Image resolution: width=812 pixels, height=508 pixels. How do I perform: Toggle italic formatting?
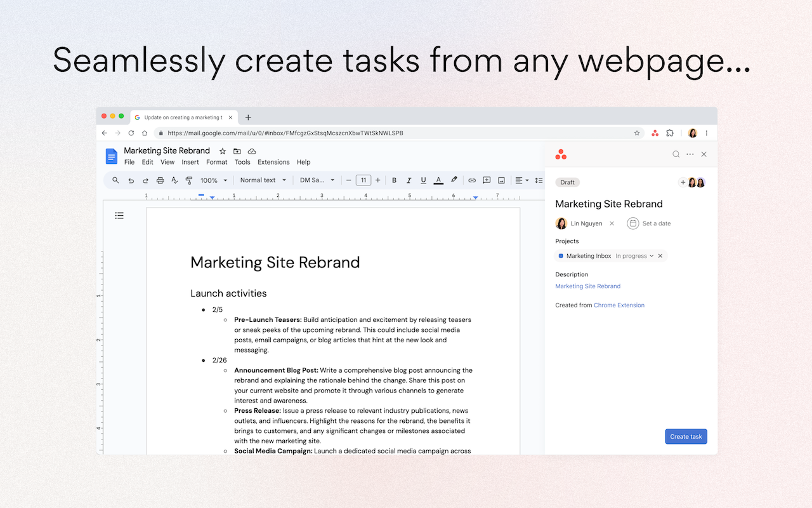click(409, 180)
